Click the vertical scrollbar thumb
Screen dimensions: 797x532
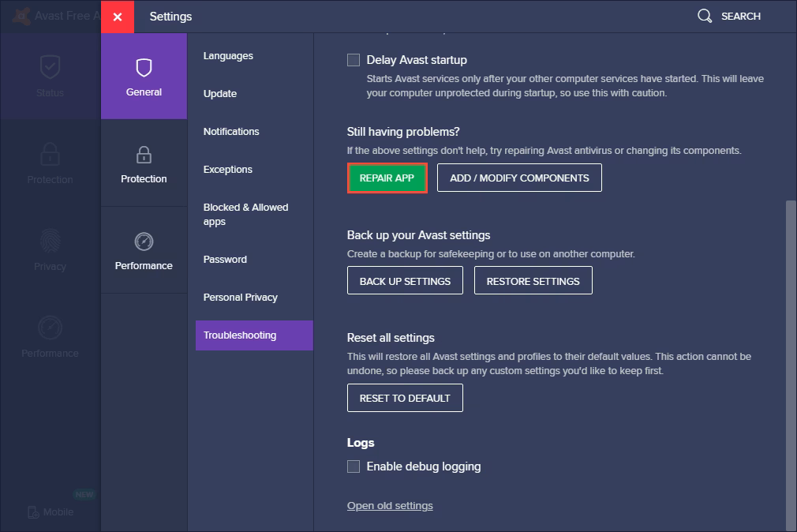click(x=791, y=364)
